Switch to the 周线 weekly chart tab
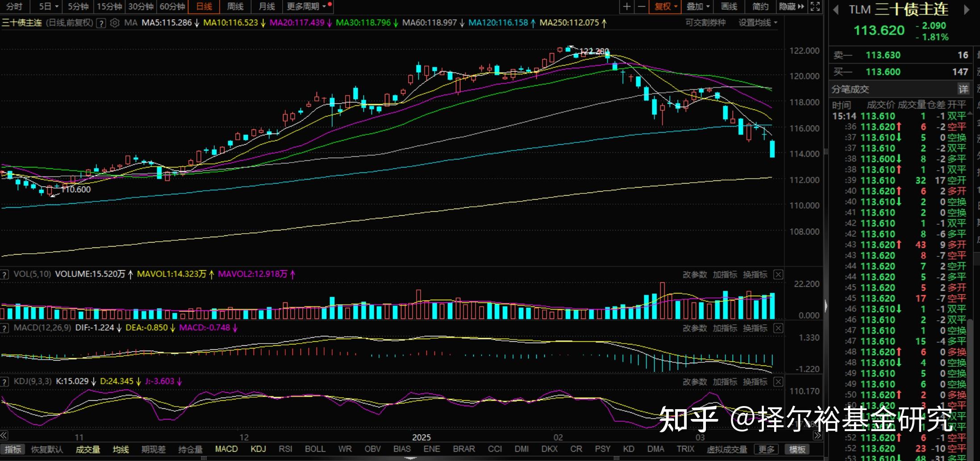Viewport: 980px width, 461px height. point(234,7)
